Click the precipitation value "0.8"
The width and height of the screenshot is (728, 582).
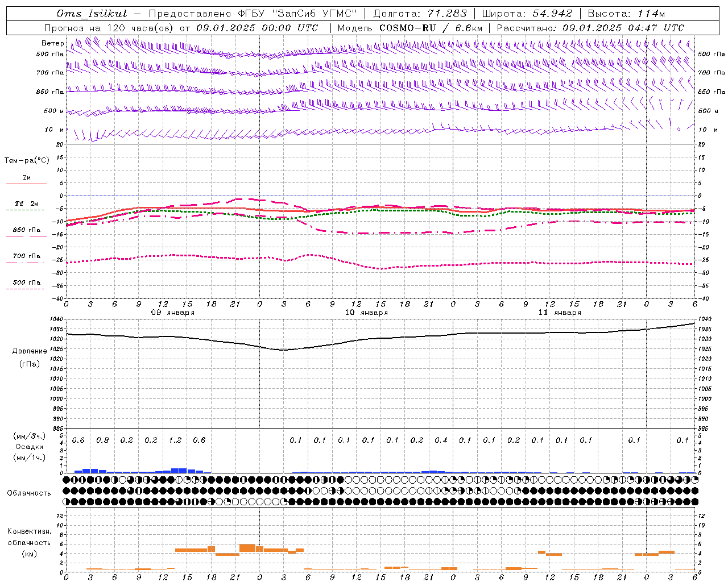(102, 440)
